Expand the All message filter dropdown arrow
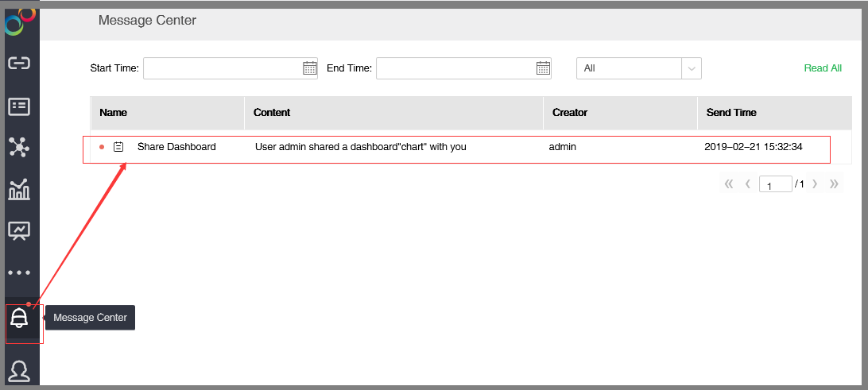Screen dimensions: 868x390 (692, 68)
